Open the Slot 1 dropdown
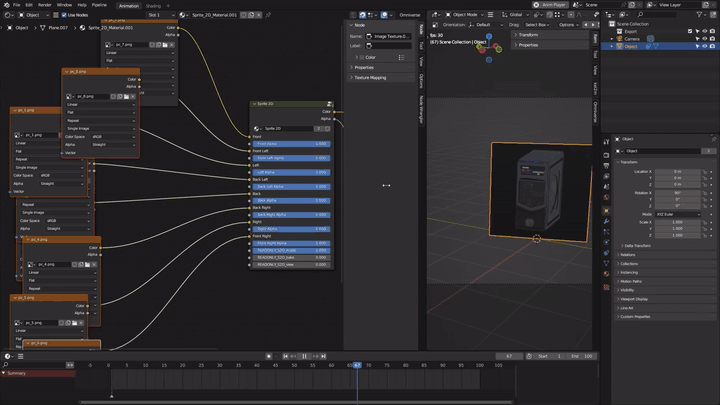720x405 pixels. pos(160,15)
